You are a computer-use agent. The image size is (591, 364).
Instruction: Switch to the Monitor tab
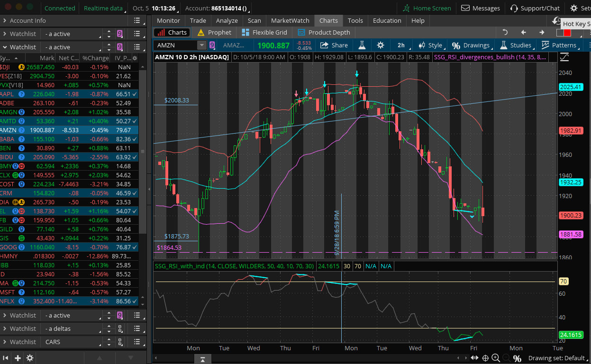(x=168, y=20)
